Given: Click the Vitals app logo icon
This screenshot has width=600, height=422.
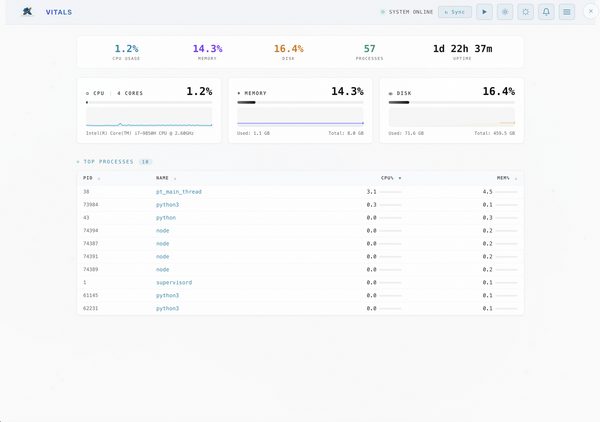Looking at the screenshot, I should [x=27, y=12].
